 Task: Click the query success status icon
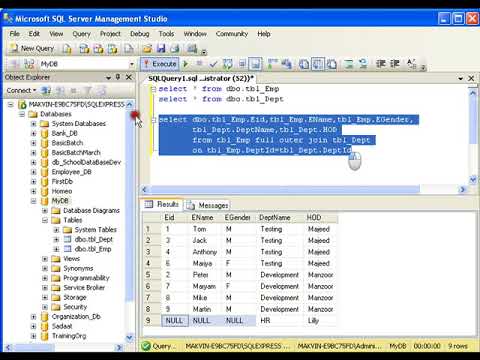[x=146, y=346]
